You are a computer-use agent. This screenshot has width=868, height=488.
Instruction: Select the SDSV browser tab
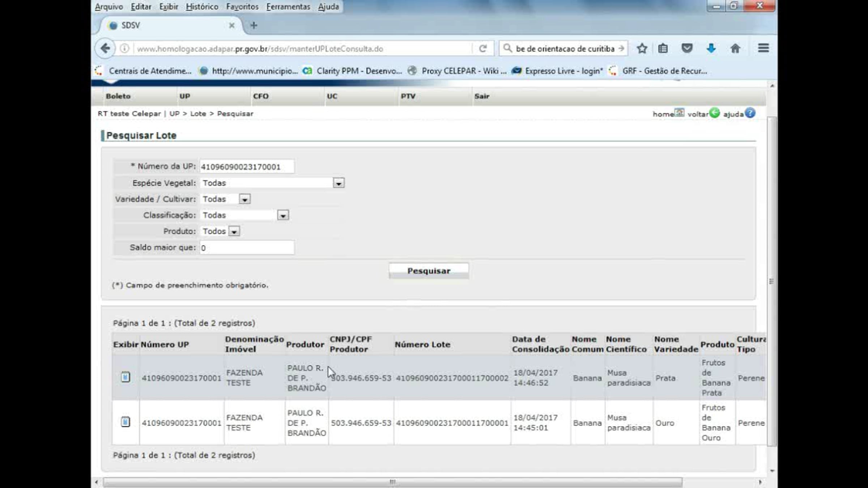(x=170, y=25)
